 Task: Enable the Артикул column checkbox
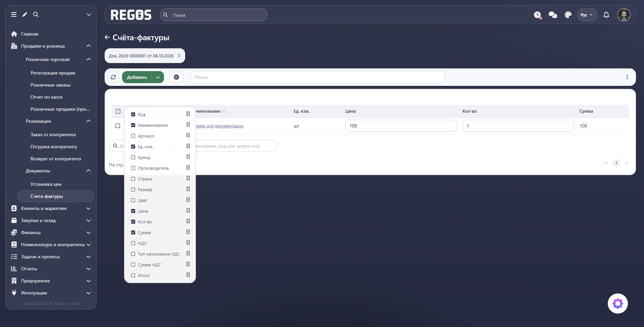pos(133,136)
